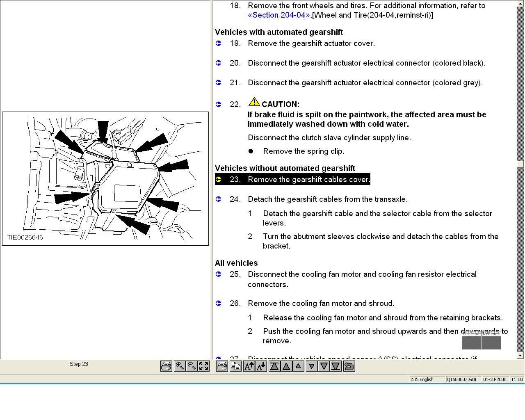This screenshot has height=420, width=525.
Task: Click the step 26 illustration bullet
Action: point(219,303)
